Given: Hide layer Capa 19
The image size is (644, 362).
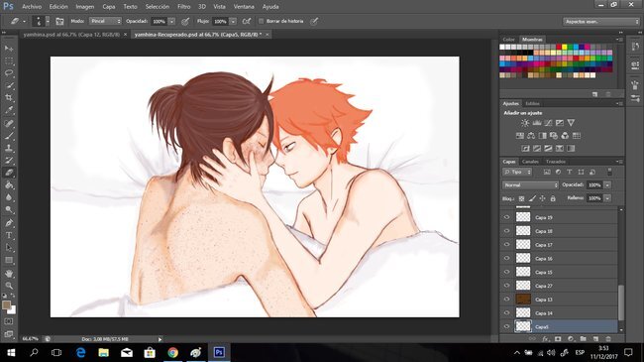Looking at the screenshot, I should click(506, 217).
